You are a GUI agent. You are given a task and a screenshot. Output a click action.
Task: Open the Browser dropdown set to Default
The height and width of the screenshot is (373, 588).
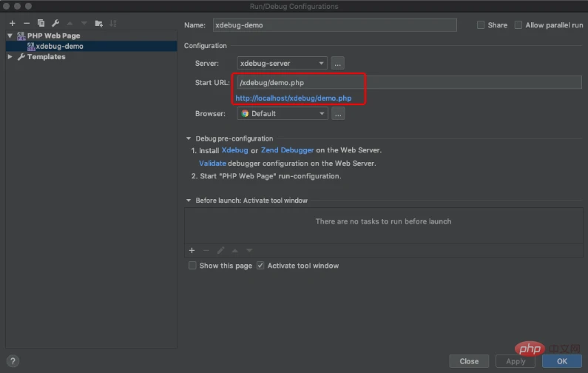coord(283,114)
